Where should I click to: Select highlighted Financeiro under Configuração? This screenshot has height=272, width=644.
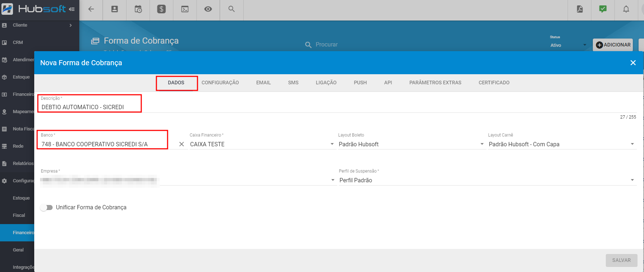click(x=17, y=233)
